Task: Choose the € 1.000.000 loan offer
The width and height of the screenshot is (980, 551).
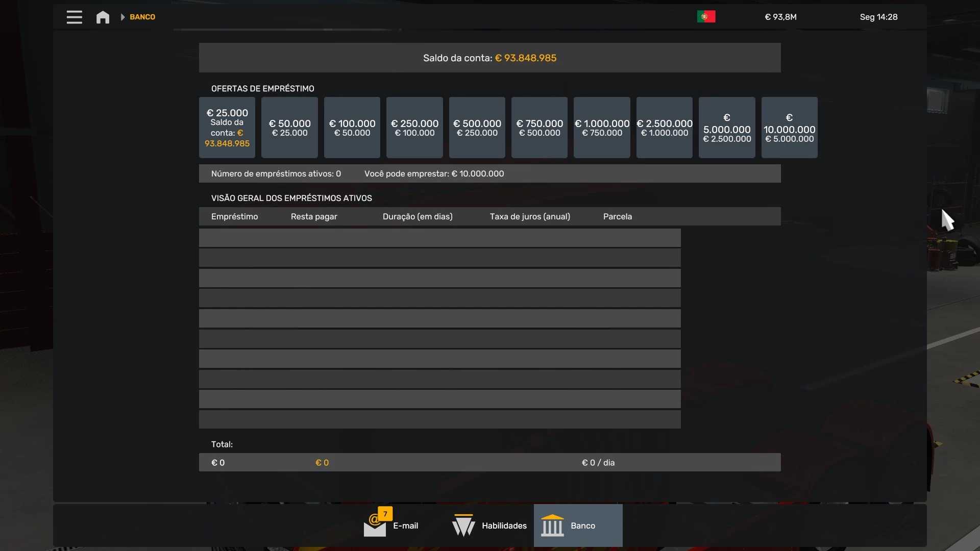Action: (602, 128)
